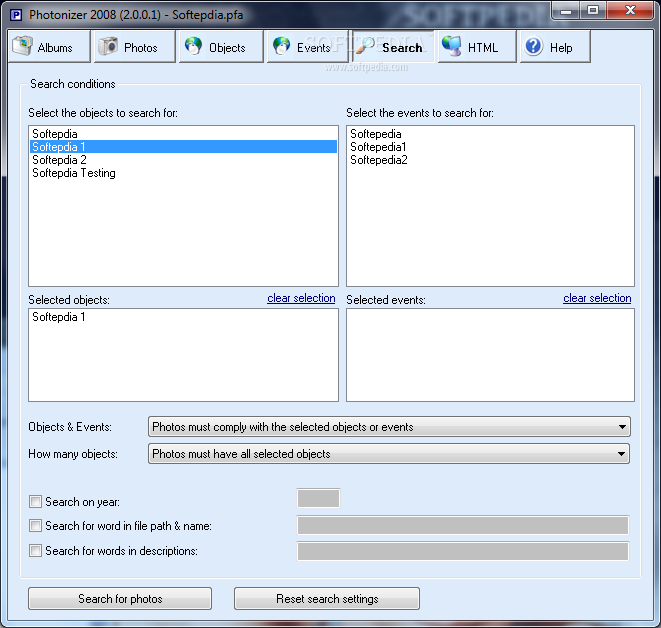Click the Albums tab icon
Image resolution: width=661 pixels, height=628 pixels.
point(22,46)
